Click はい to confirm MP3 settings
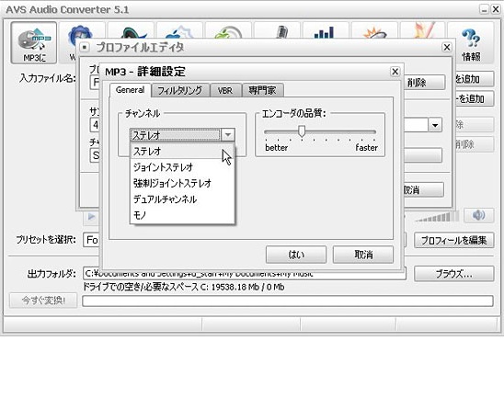This screenshot has width=504, height=420. [296, 255]
